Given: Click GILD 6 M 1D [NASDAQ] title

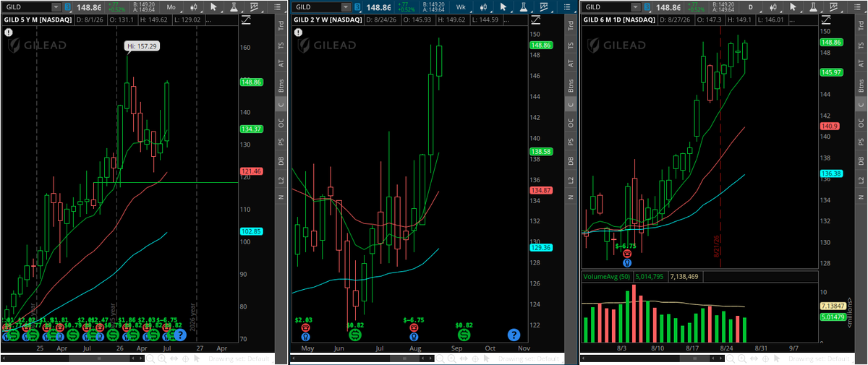Looking at the screenshot, I should [619, 20].
